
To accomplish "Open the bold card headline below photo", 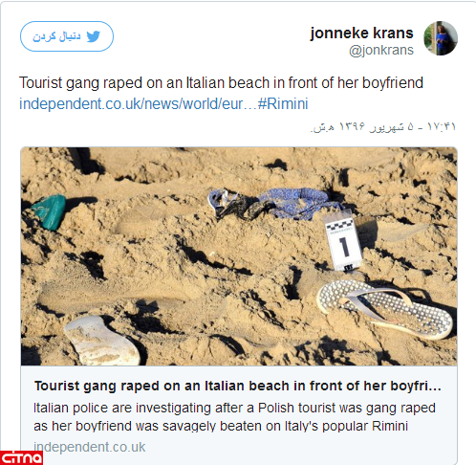I will (x=238, y=386).
